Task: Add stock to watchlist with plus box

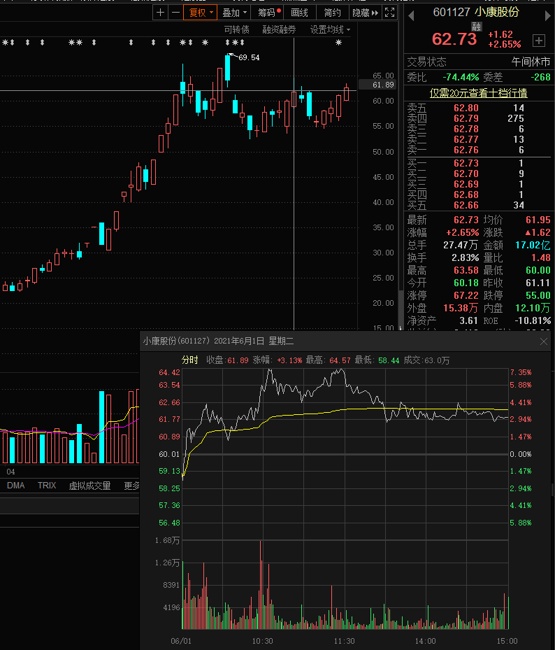Action: (539, 41)
